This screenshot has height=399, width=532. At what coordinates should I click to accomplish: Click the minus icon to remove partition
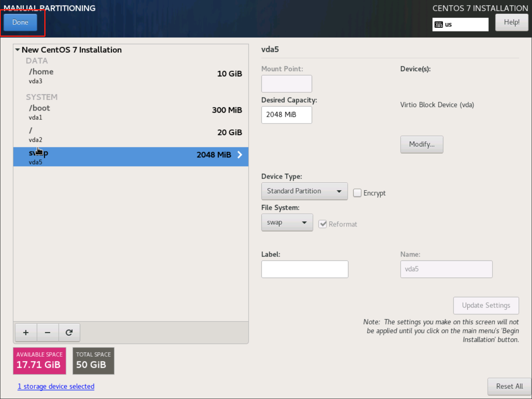coord(47,333)
